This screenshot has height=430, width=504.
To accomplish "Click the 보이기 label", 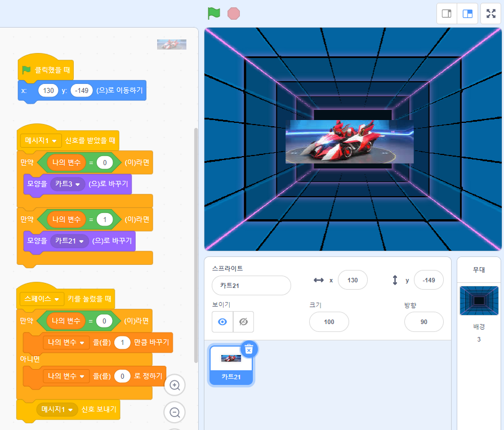I will (x=221, y=304).
